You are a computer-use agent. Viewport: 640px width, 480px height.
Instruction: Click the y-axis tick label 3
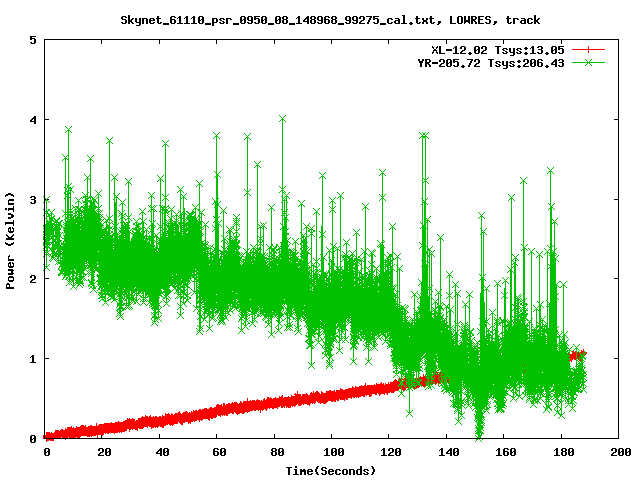(x=33, y=200)
